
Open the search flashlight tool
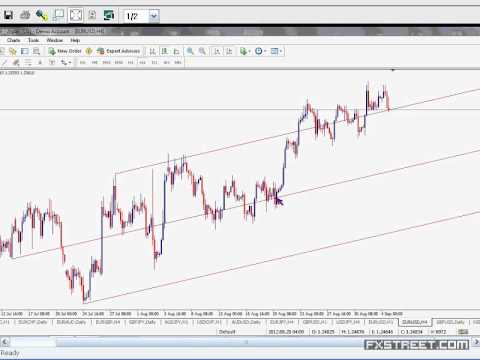click(x=42, y=15)
